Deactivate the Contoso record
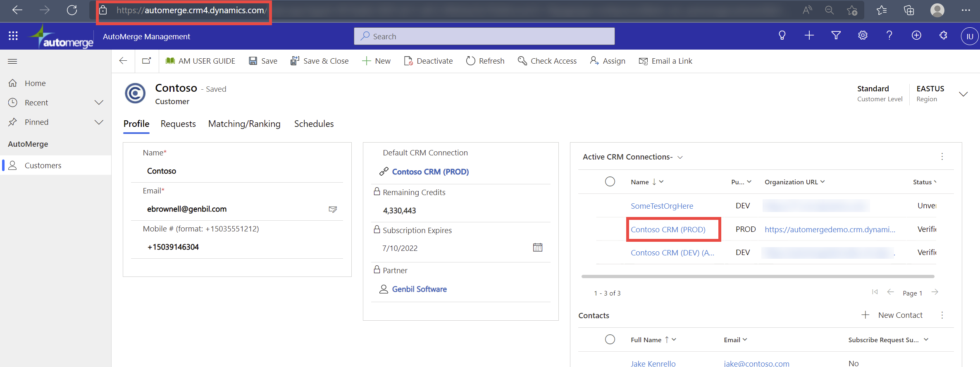980x367 pixels. tap(429, 61)
